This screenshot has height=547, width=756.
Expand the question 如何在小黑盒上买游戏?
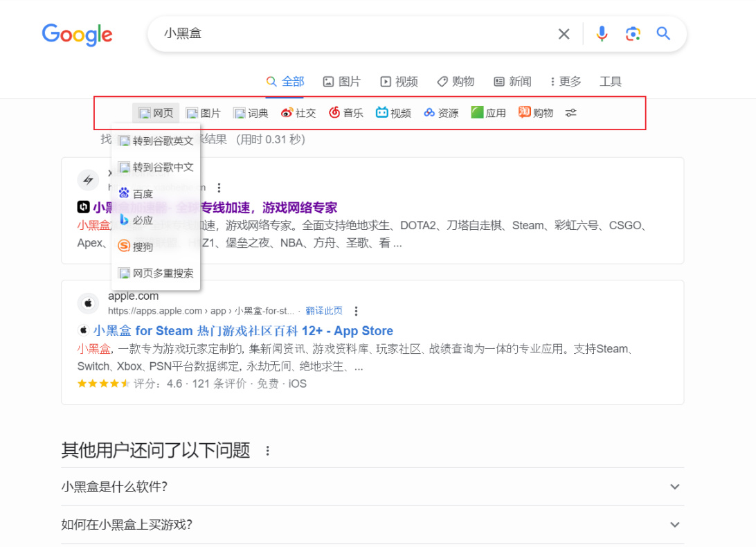tap(372, 525)
